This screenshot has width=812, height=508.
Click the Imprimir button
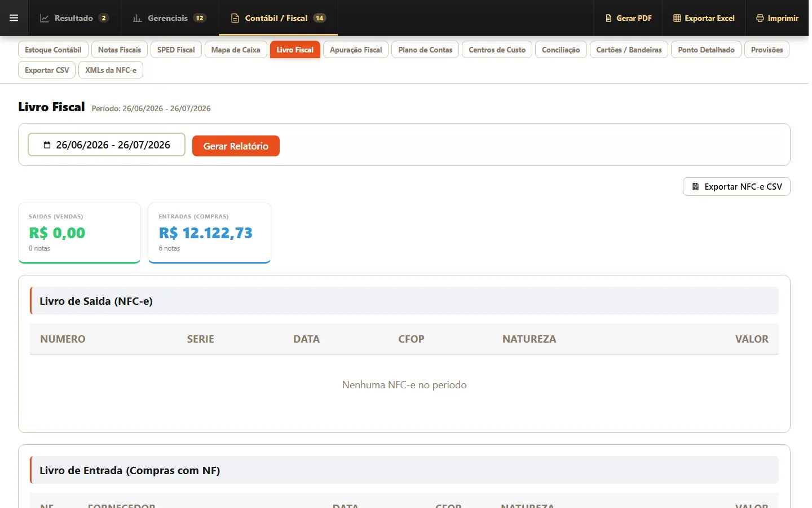(777, 18)
